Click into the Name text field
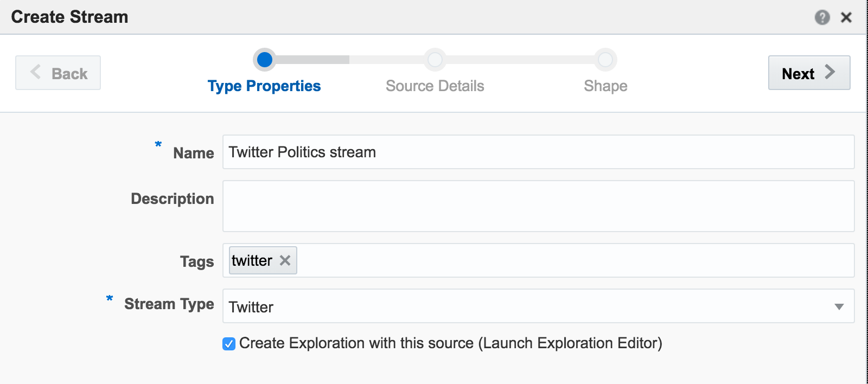This screenshot has width=868, height=384. (537, 152)
